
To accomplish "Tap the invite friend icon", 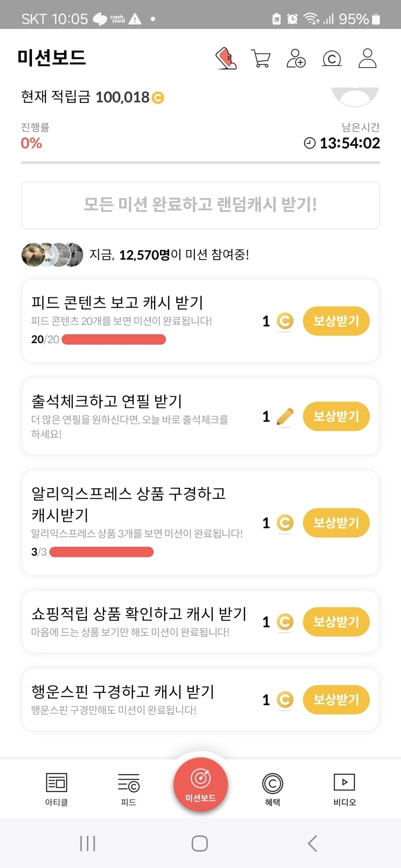I will pos(296,58).
